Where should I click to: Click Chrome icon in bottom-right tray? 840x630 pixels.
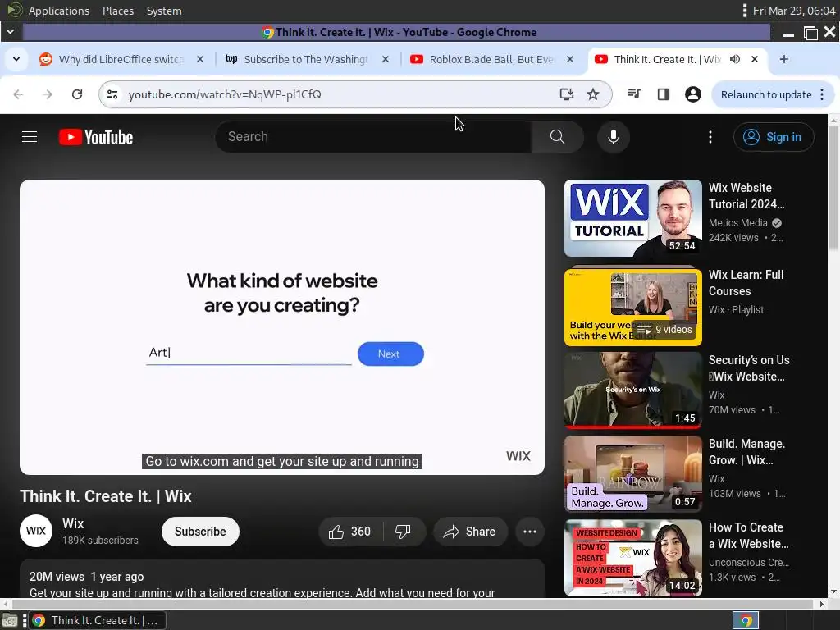[x=746, y=620]
